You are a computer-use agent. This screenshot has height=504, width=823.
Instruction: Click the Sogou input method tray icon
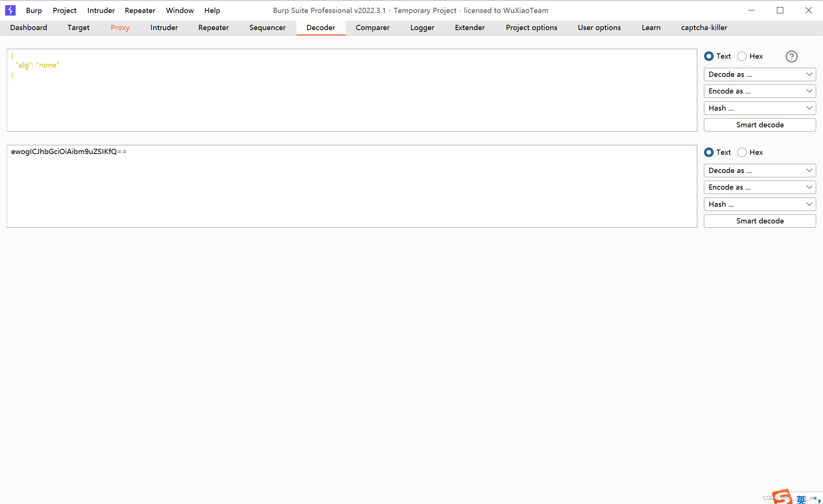coord(782,497)
